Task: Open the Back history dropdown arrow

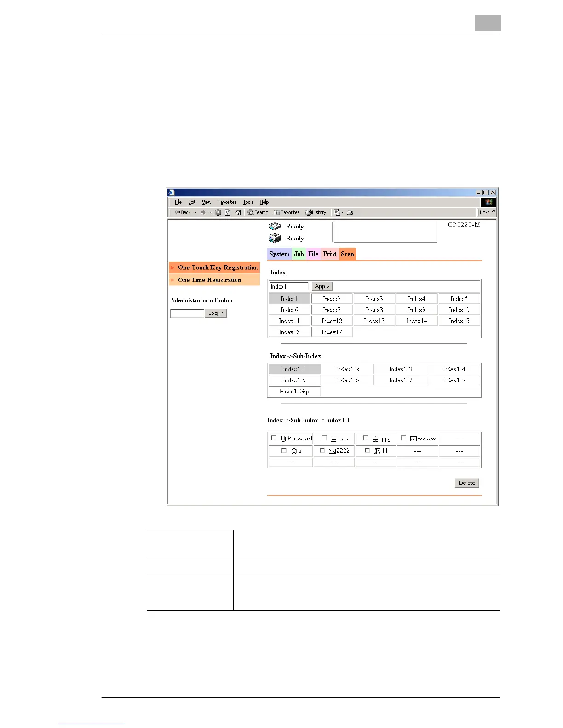Action: click(195, 212)
